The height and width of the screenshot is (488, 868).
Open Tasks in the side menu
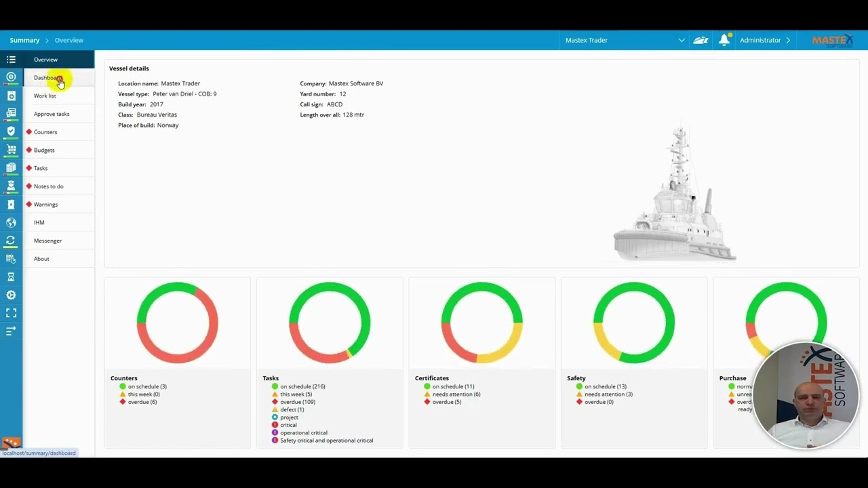click(x=59, y=168)
